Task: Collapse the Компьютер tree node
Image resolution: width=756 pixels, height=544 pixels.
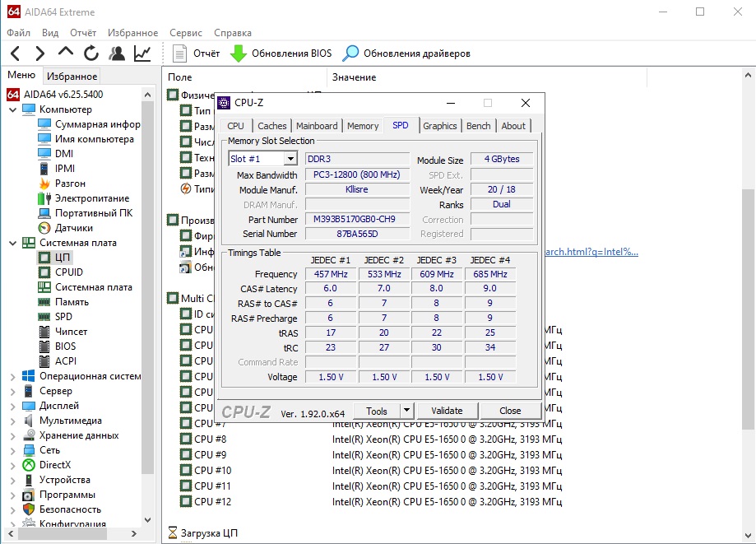Action: point(12,109)
